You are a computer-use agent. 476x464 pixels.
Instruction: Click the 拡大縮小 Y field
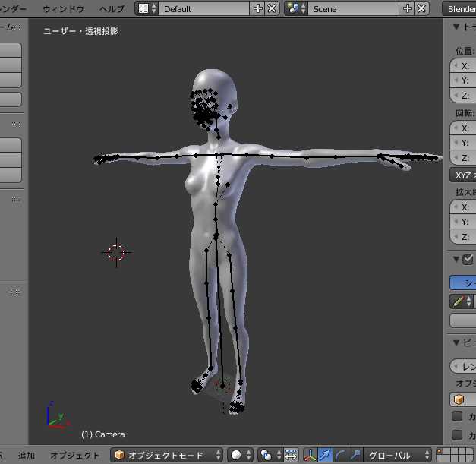[463, 222]
